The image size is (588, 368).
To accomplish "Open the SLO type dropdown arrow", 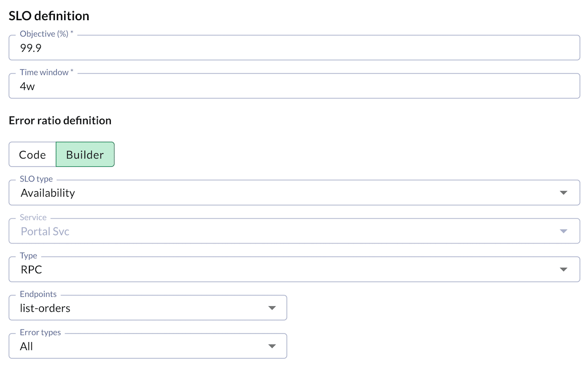I will 563,192.
